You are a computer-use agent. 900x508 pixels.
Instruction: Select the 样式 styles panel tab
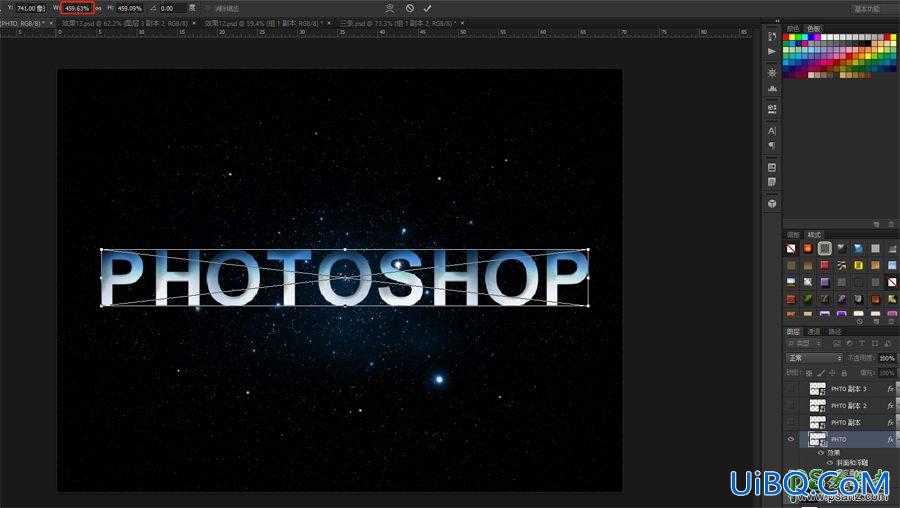point(814,235)
